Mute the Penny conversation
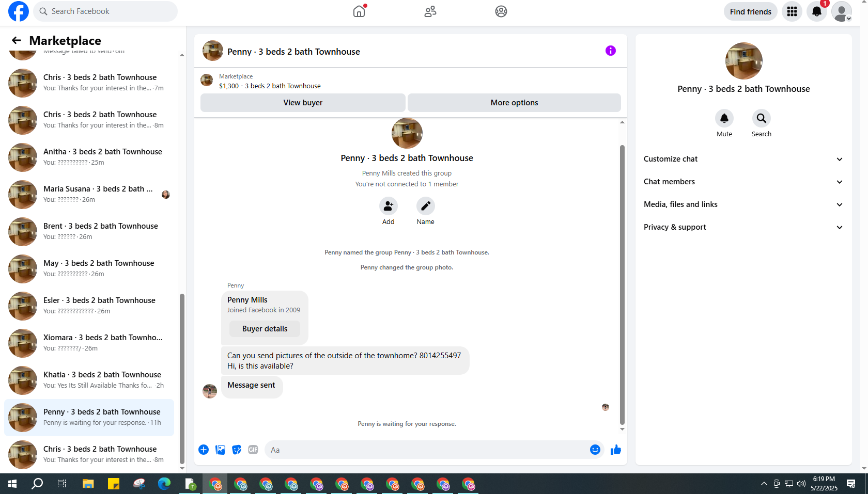Viewport: 868px width, 494px height. point(724,118)
